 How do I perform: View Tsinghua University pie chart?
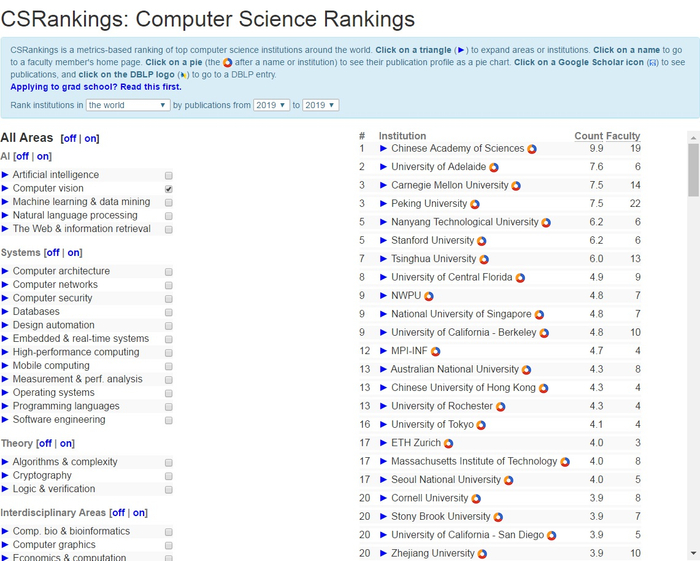[484, 259]
